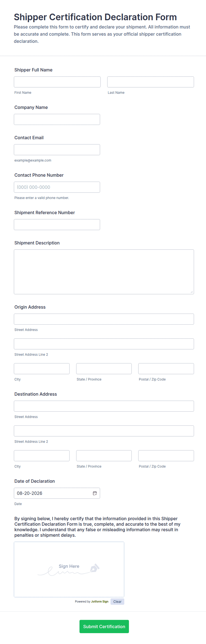Image resolution: width=206 pixels, height=644 pixels.
Task: Click inside the Shipment Description textarea
Action: click(104, 272)
